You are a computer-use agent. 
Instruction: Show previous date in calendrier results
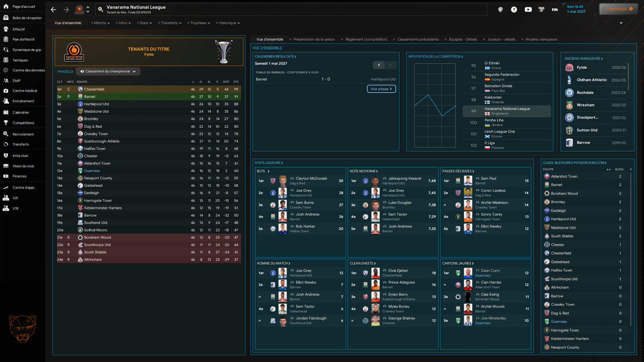379,65
